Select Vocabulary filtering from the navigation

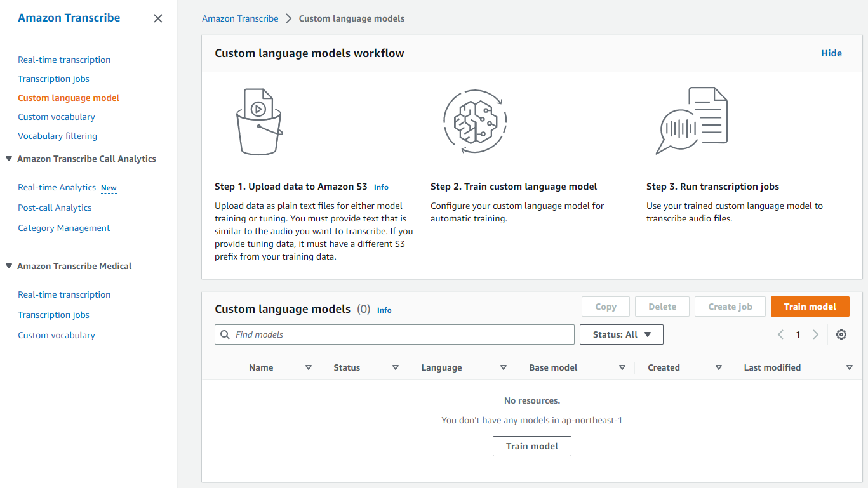click(x=57, y=136)
